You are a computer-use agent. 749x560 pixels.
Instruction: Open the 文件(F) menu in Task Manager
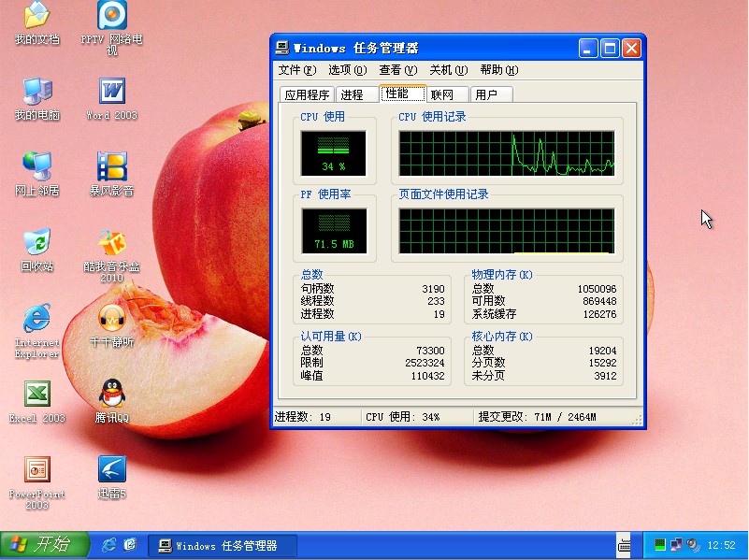(x=296, y=70)
